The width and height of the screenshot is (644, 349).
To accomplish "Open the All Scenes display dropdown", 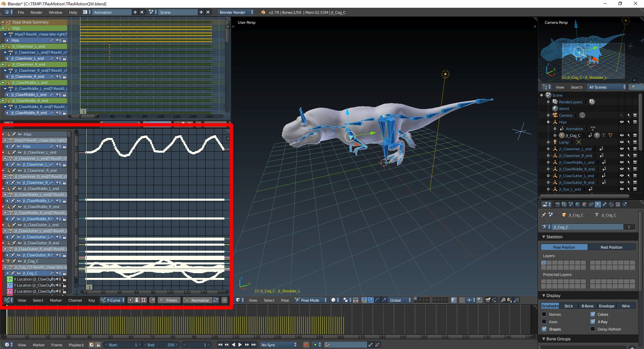I will coord(607,87).
